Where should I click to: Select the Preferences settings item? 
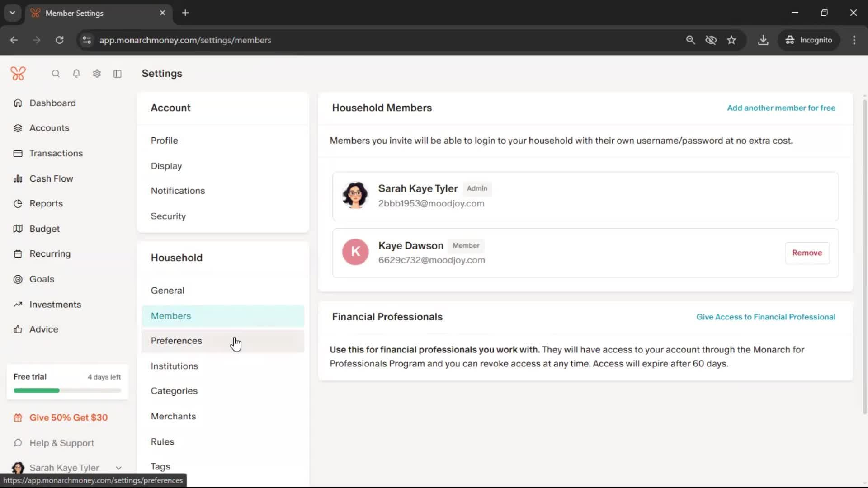(176, 341)
